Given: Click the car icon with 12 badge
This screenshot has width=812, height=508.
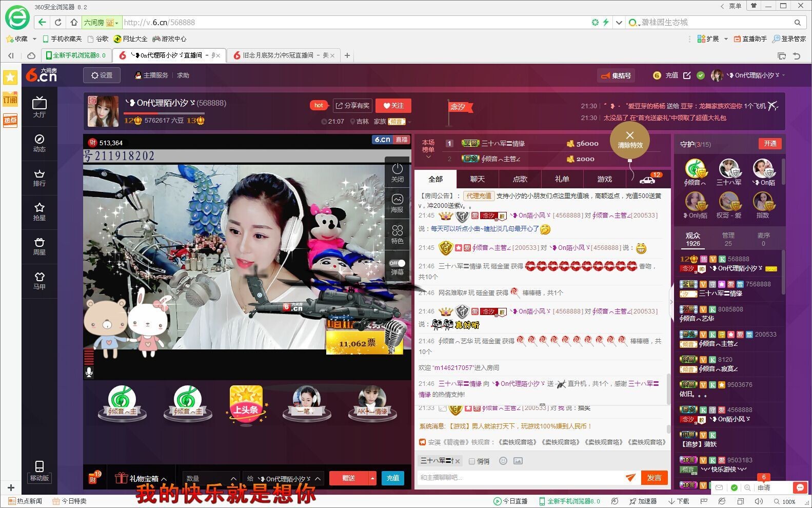Looking at the screenshot, I should click(x=647, y=180).
